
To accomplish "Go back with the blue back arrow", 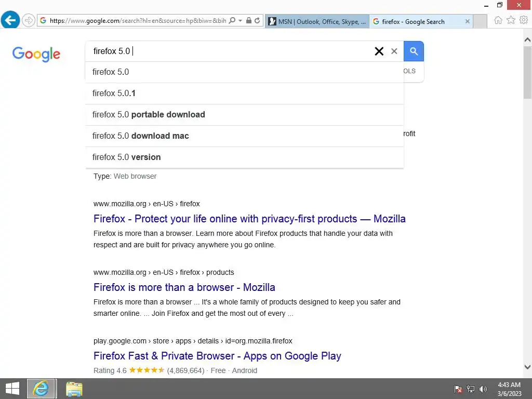I will 10,20.
